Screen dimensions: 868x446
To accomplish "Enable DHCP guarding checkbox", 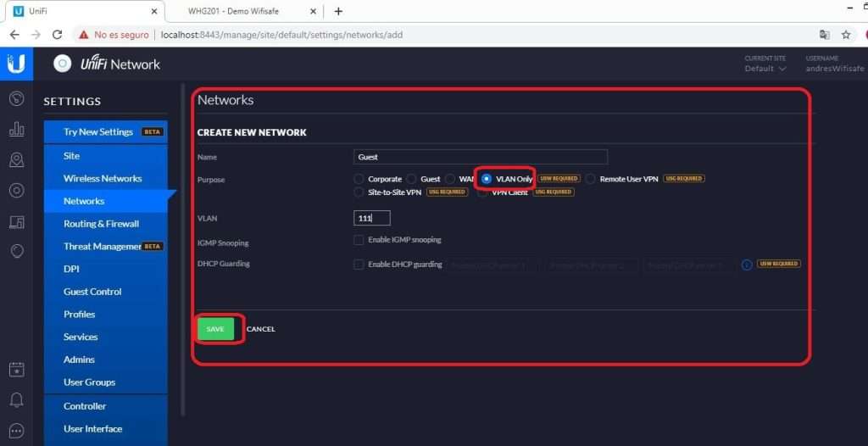I will pos(359,265).
